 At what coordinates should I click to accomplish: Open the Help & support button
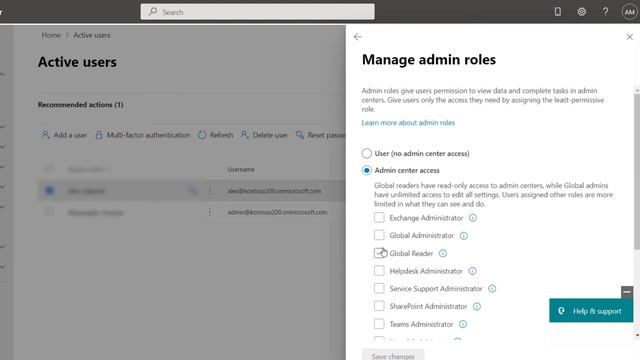(x=591, y=311)
